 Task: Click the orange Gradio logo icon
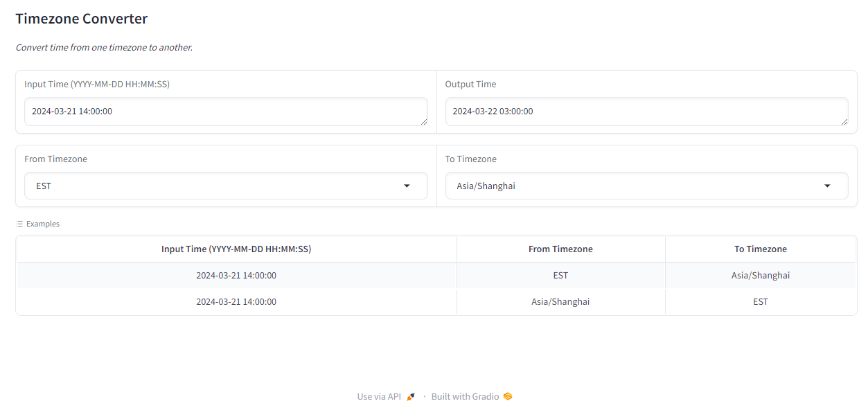(508, 397)
